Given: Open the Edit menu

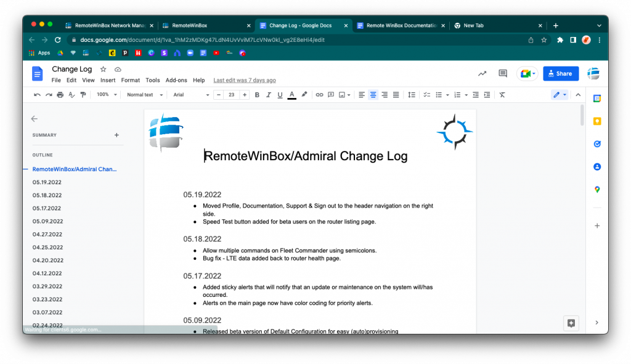Looking at the screenshot, I should pos(71,80).
